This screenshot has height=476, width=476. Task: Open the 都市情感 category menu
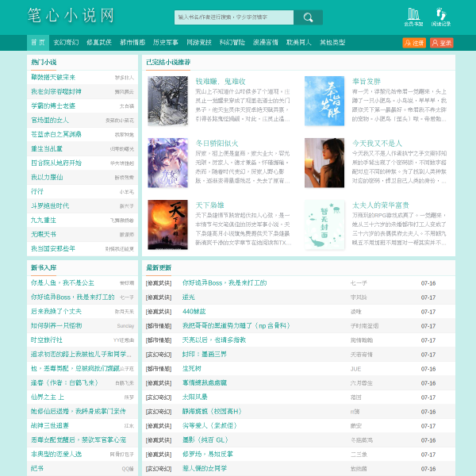coord(132,43)
